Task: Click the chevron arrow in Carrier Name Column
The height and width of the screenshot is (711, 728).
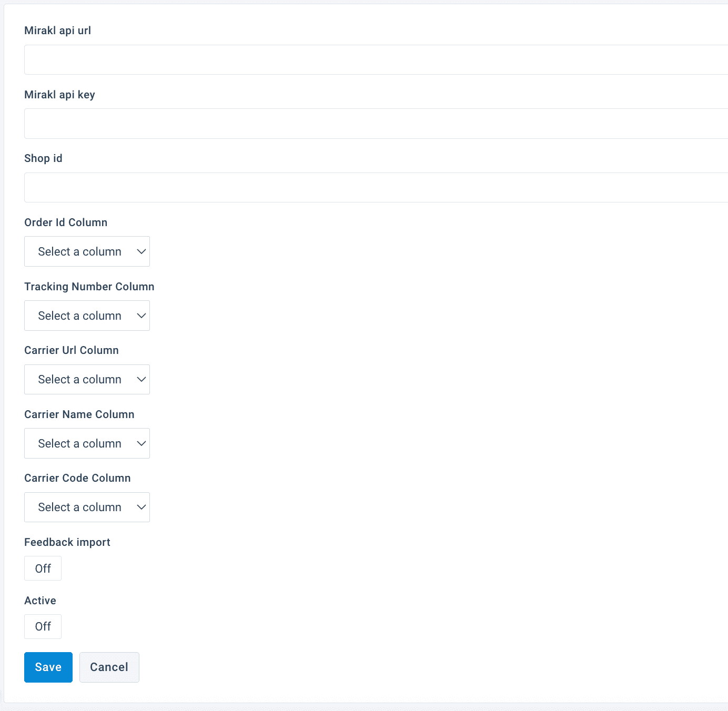Action: 141,443
